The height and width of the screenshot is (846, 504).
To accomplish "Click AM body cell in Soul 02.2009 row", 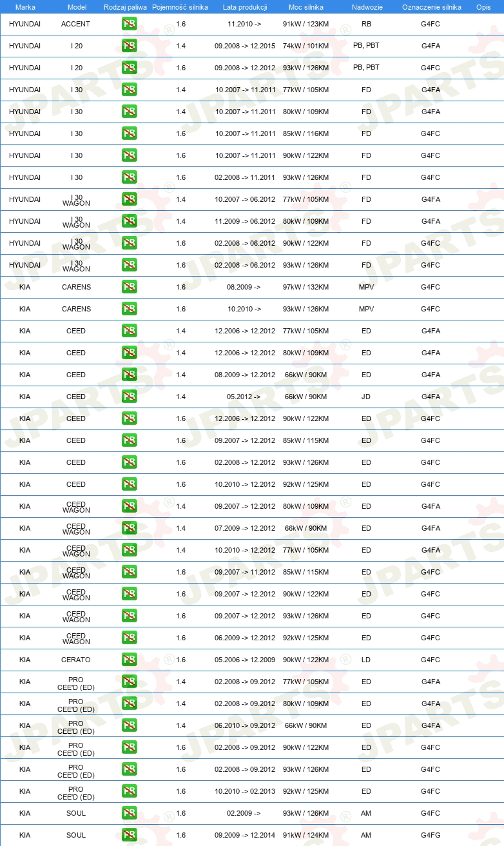I will (366, 813).
